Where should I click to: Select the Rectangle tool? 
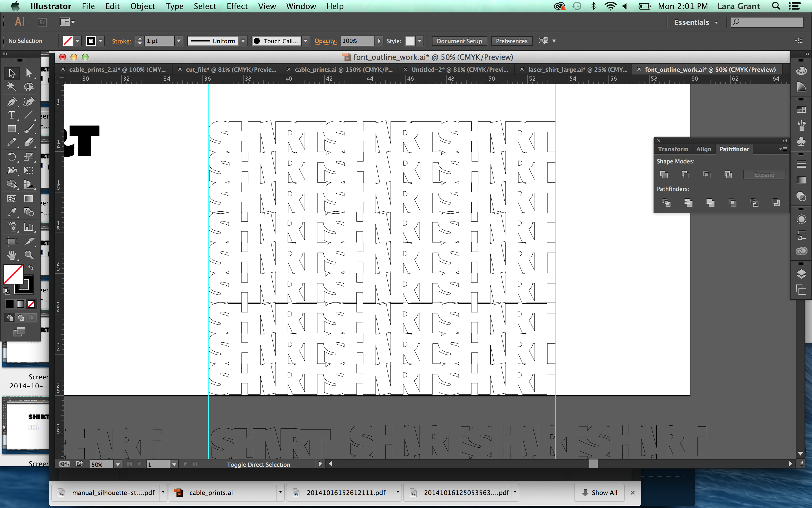tap(12, 129)
